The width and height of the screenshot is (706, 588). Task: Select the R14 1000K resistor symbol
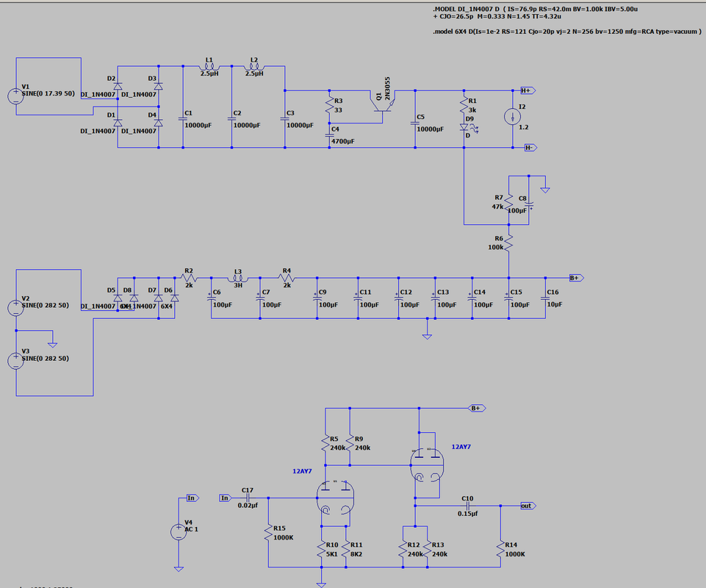[501, 550]
